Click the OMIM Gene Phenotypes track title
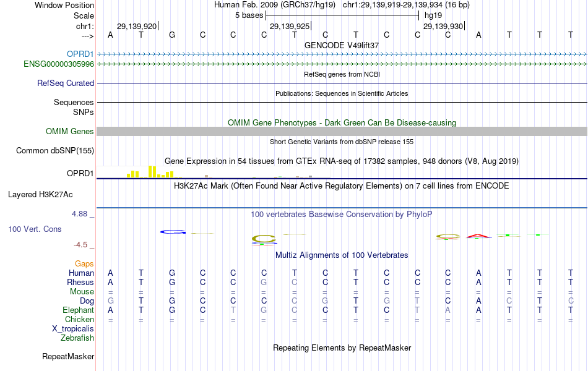 click(342, 122)
